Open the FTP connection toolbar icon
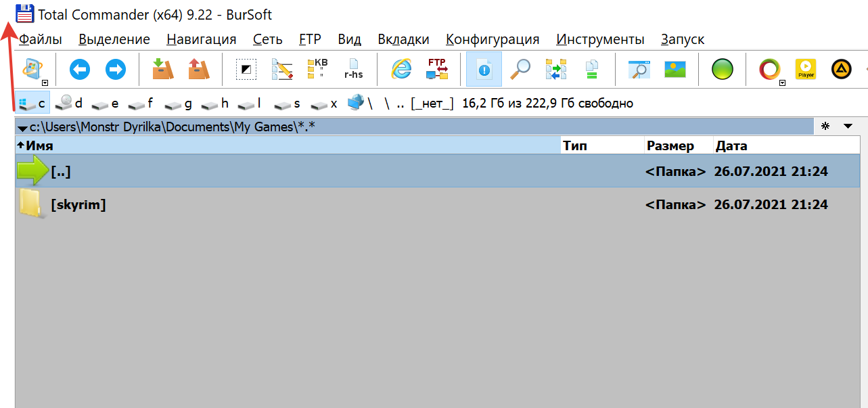Screen dimensions: 868x408 click(x=437, y=69)
